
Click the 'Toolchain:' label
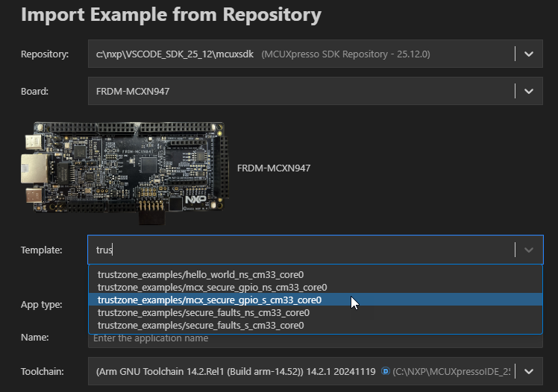pyautogui.click(x=43, y=371)
